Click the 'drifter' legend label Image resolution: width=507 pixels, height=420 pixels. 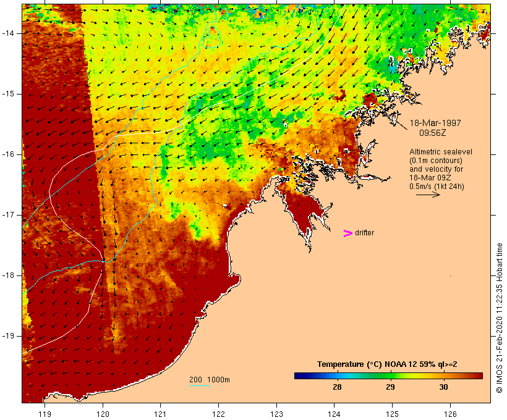tap(364, 233)
